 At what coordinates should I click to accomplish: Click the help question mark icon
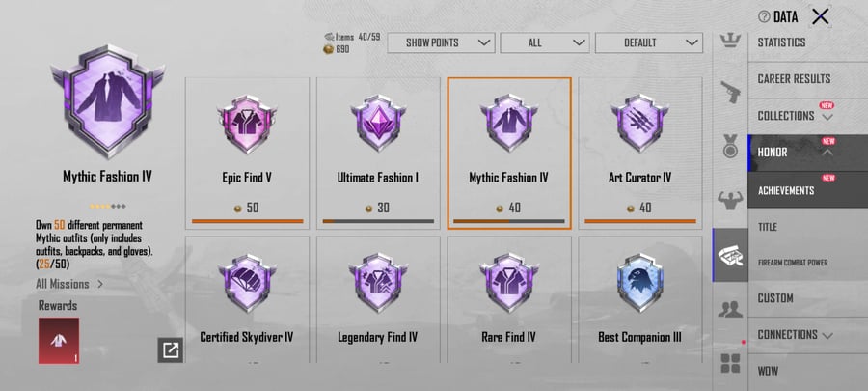point(764,16)
